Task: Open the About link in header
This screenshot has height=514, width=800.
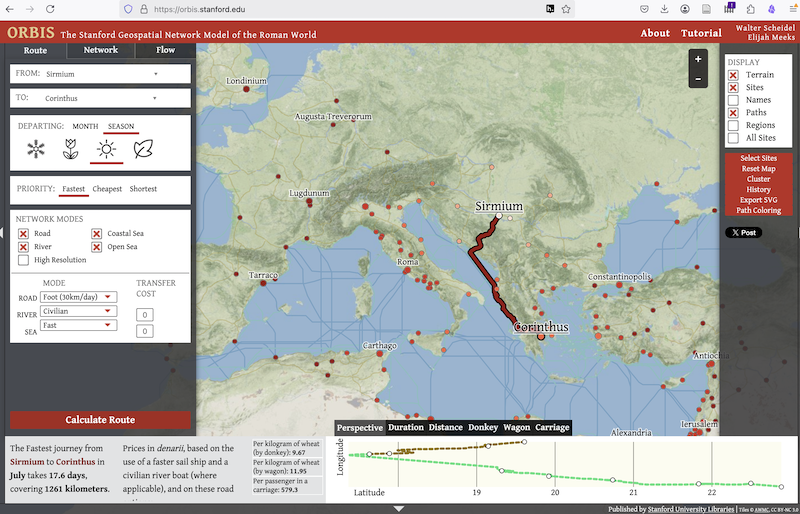Action: pos(655,33)
